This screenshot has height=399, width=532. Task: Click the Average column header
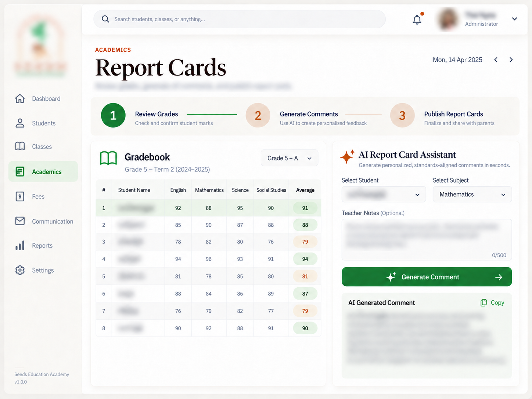[x=305, y=190]
